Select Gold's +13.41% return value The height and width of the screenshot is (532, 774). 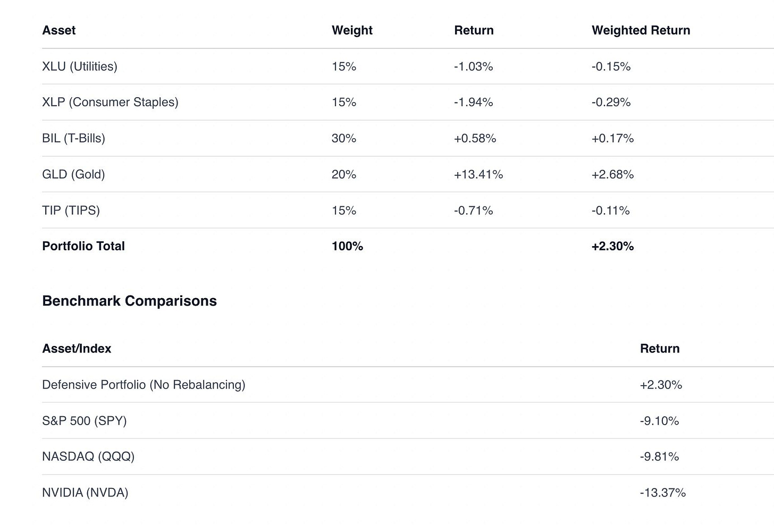[478, 174]
